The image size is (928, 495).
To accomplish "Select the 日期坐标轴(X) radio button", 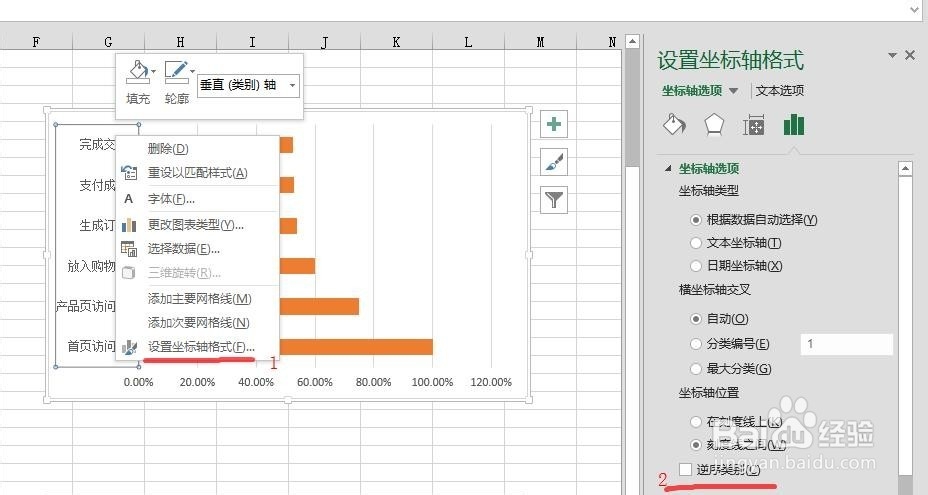I will pyautogui.click(x=696, y=266).
